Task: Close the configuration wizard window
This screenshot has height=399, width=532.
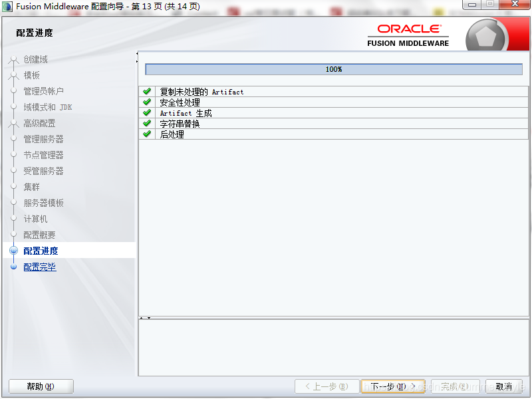Action: (x=515, y=5)
